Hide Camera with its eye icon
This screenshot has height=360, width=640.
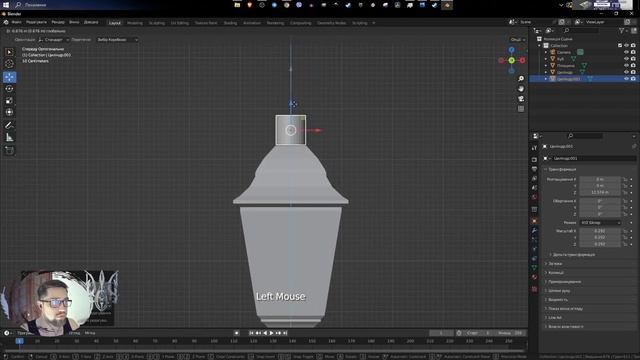(x=626, y=52)
